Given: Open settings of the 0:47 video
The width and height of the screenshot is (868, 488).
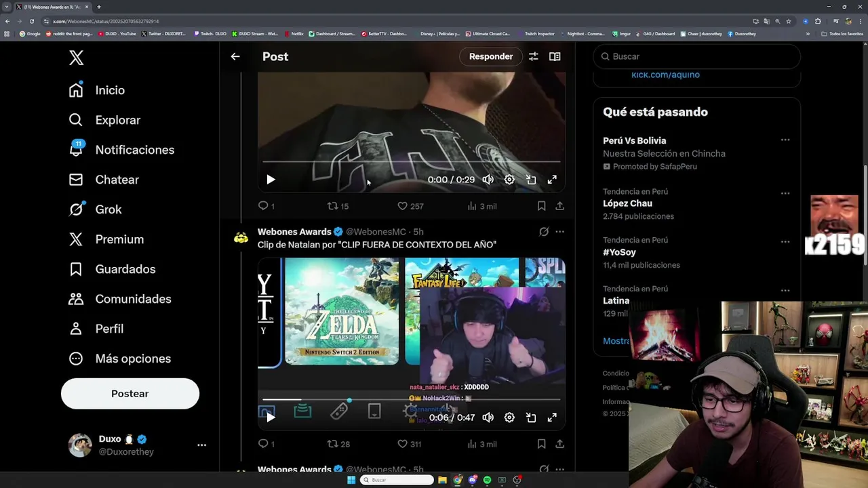Looking at the screenshot, I should [509, 418].
